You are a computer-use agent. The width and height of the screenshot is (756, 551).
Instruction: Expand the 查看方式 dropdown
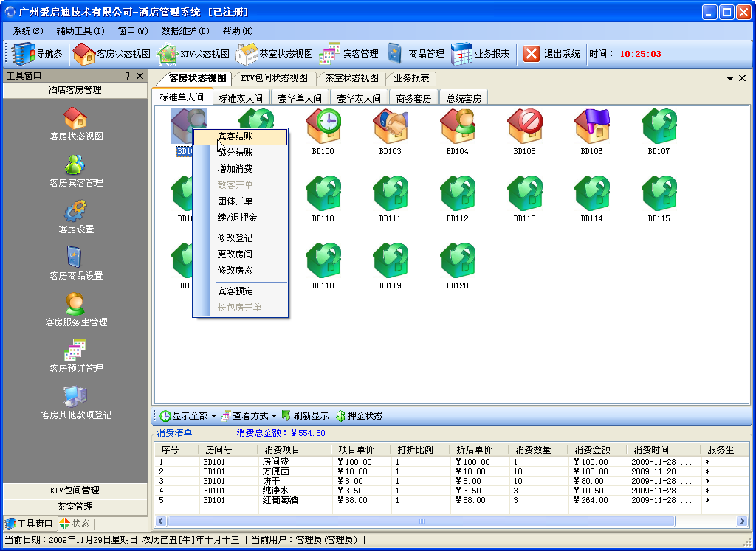click(274, 417)
